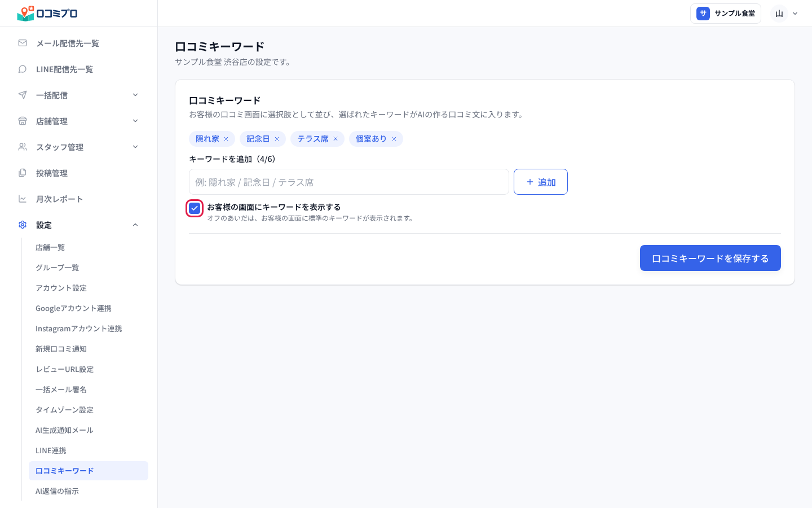This screenshot has width=812, height=508.
Task: Open LINE配信先一覧 page
Action: (x=79, y=69)
